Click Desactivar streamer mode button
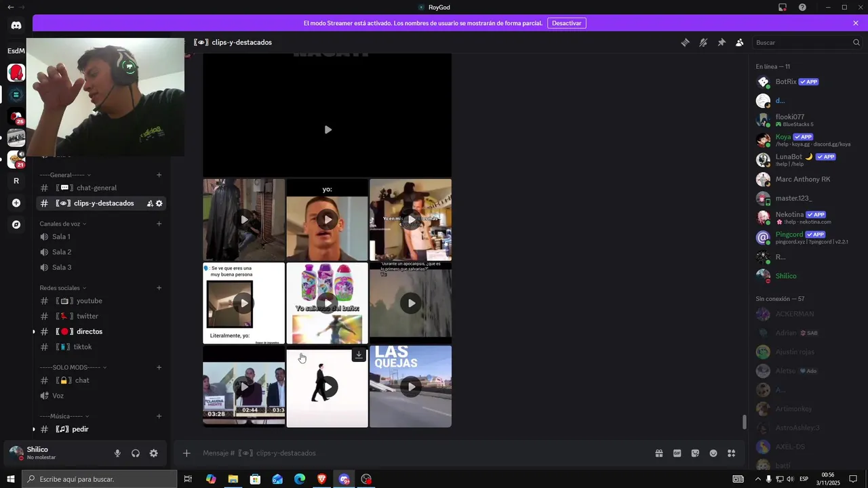The height and width of the screenshot is (488, 868). [x=566, y=23]
